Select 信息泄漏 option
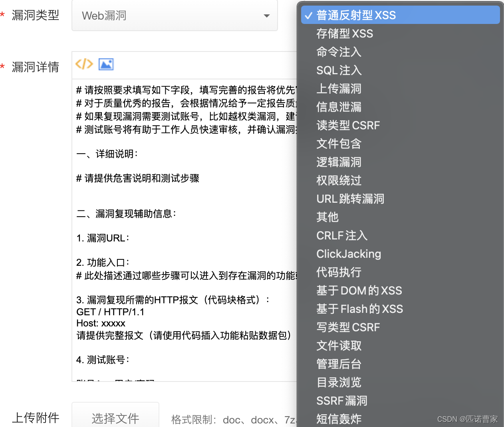The height and width of the screenshot is (427, 504). [x=400, y=107]
